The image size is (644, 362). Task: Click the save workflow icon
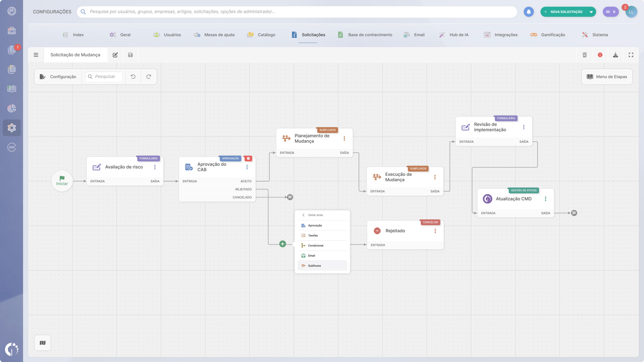(x=130, y=55)
